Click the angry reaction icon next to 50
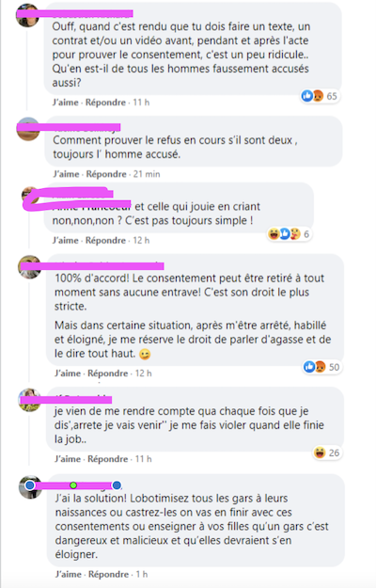 [320, 366]
